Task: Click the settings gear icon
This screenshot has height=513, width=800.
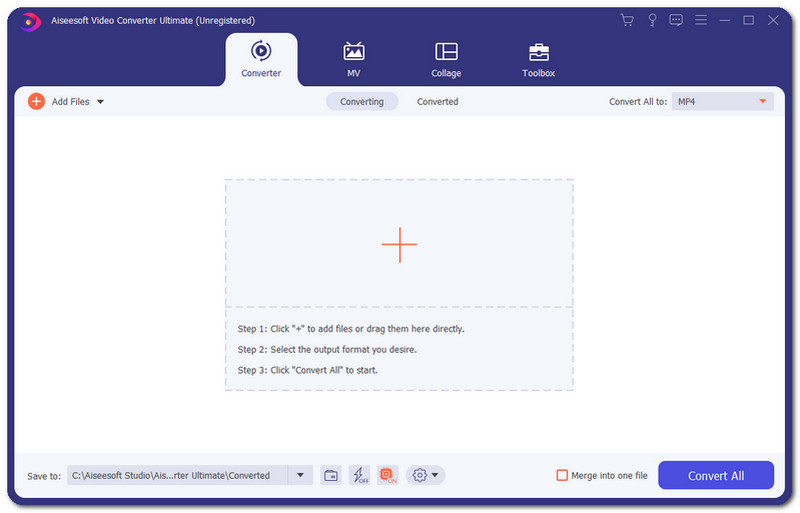Action: (x=420, y=475)
